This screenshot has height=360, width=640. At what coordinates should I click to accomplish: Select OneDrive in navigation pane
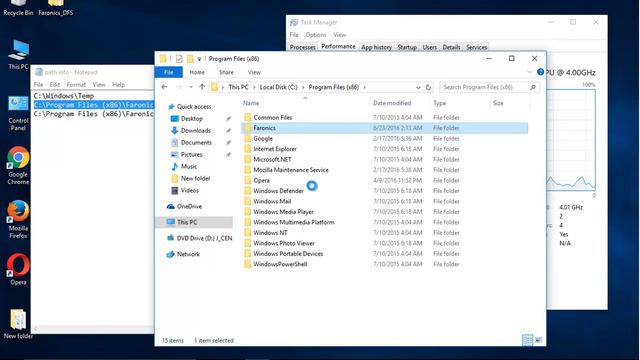click(189, 206)
